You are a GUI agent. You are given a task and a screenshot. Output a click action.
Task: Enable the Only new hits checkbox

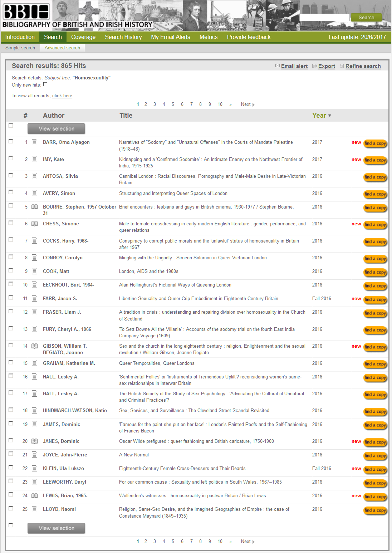[45, 84]
